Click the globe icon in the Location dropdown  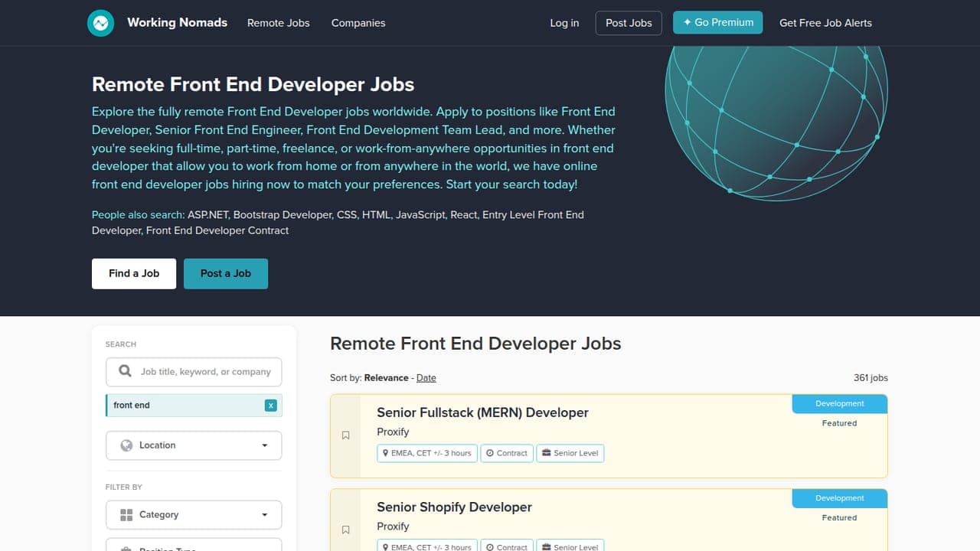[126, 445]
